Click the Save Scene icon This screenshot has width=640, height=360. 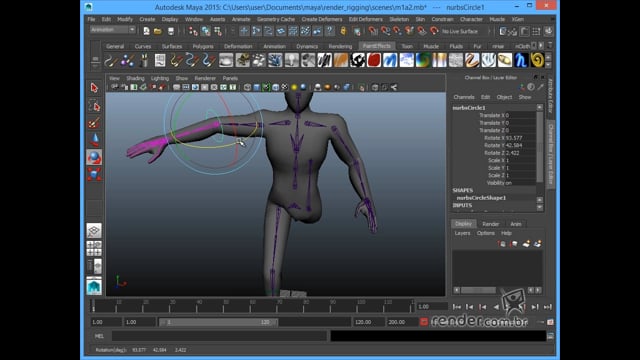tap(171, 31)
